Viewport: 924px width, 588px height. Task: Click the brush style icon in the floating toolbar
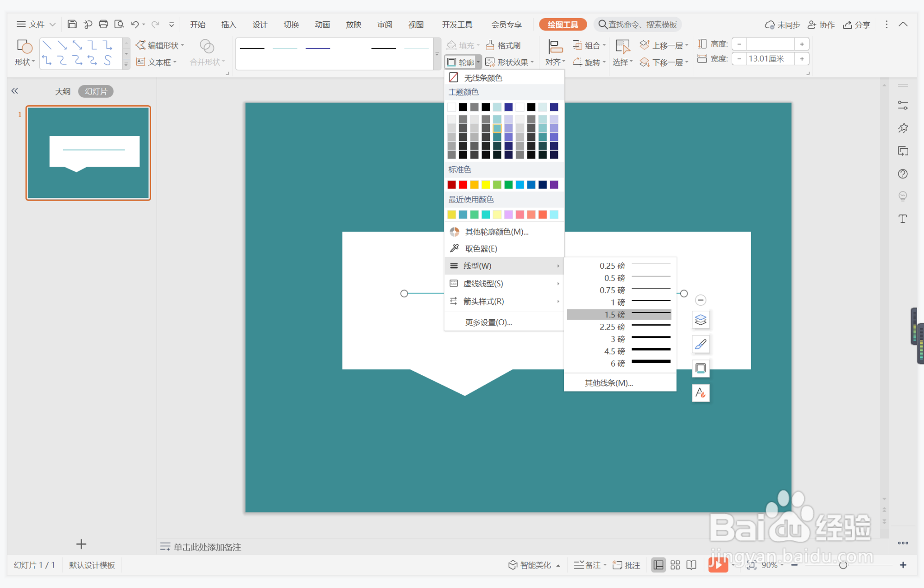(x=700, y=344)
